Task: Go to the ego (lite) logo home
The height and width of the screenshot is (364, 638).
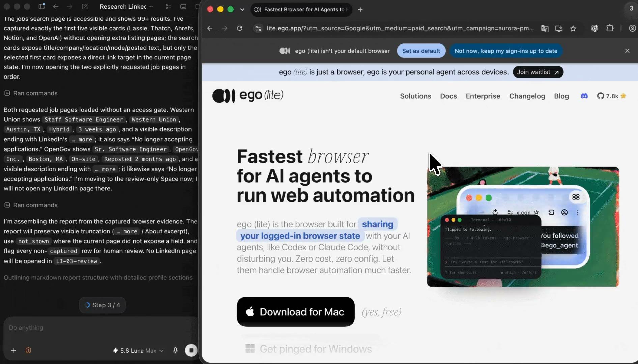Action: 248,96
